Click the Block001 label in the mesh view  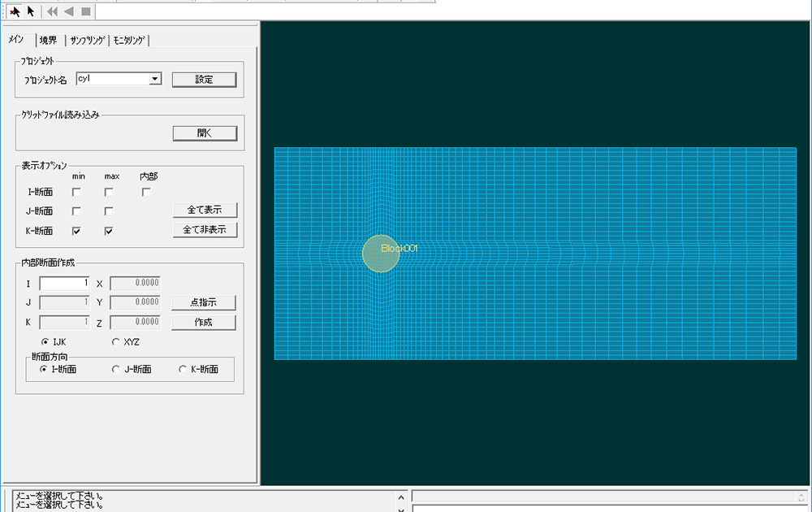tap(400, 248)
